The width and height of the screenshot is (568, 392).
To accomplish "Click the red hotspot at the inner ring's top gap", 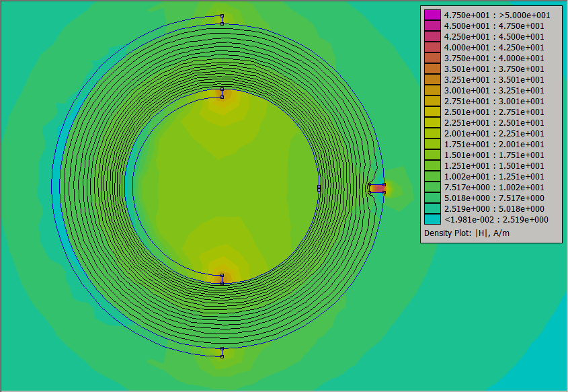I will [x=222, y=93].
